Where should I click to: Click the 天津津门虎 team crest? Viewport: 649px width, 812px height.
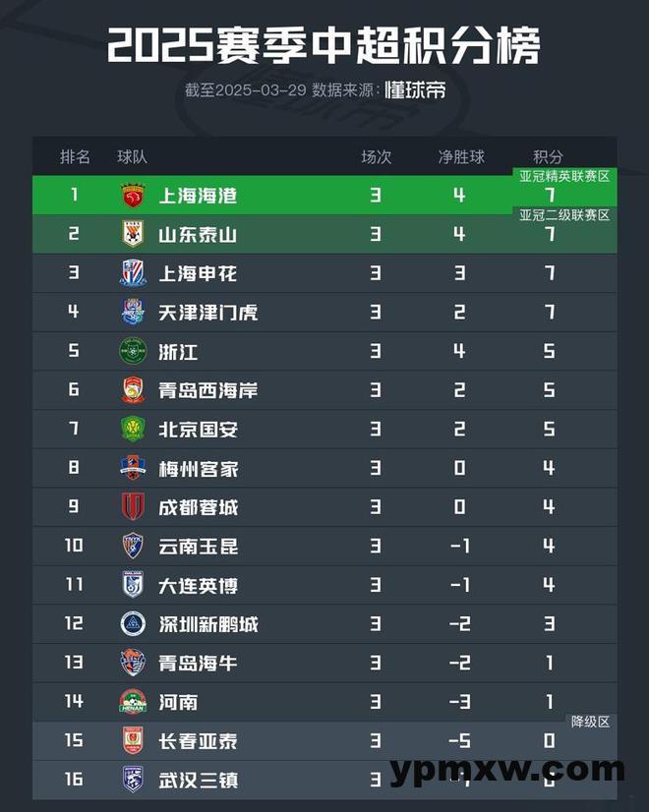(x=133, y=312)
